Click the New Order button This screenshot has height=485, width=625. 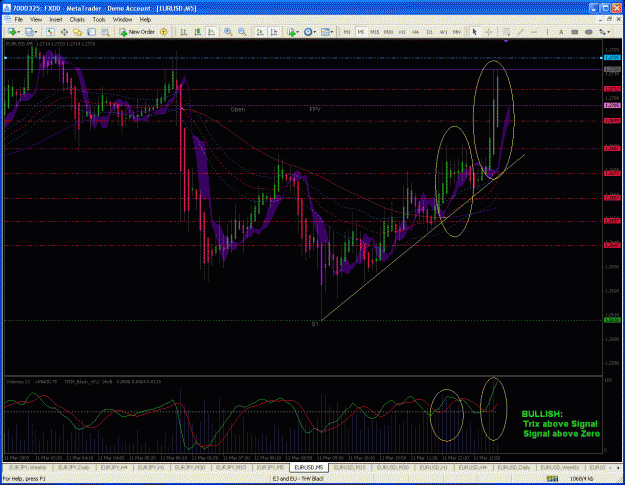[137, 32]
